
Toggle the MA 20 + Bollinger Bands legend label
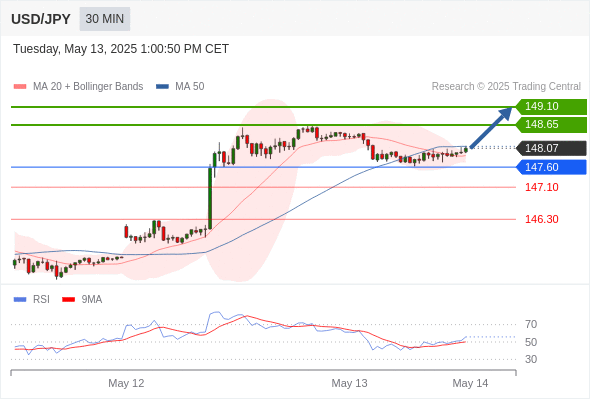88,87
